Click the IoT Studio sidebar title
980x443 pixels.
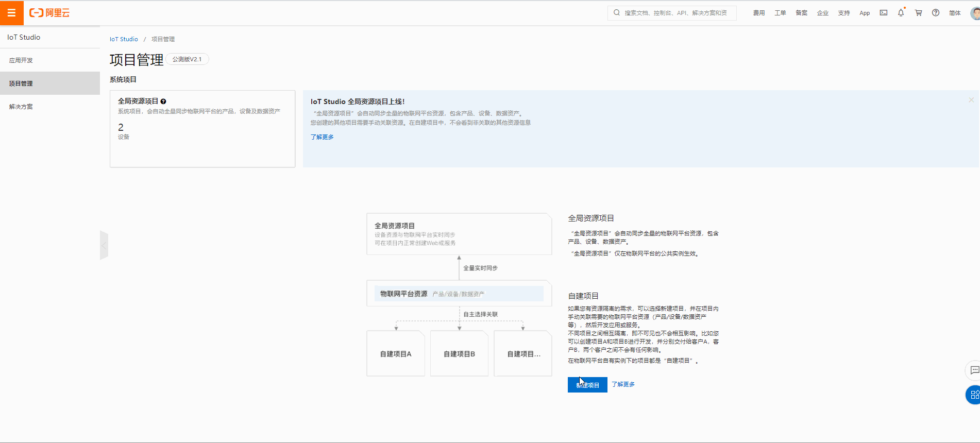tap(24, 37)
